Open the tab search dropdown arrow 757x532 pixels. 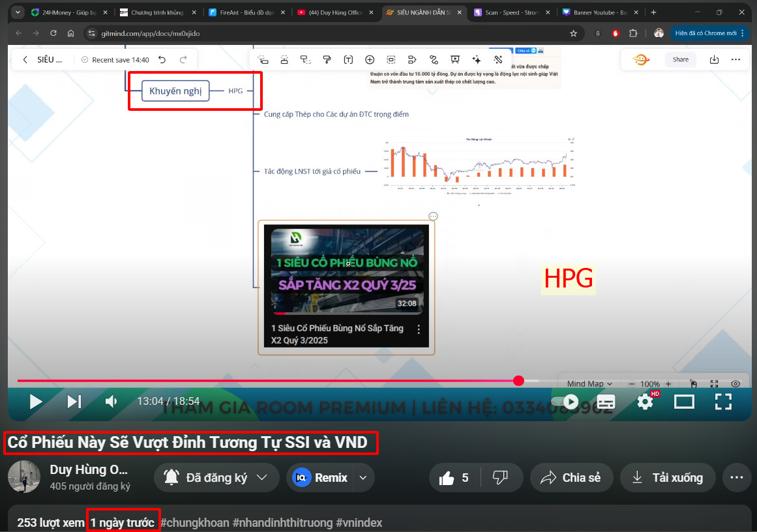pyautogui.click(x=18, y=12)
